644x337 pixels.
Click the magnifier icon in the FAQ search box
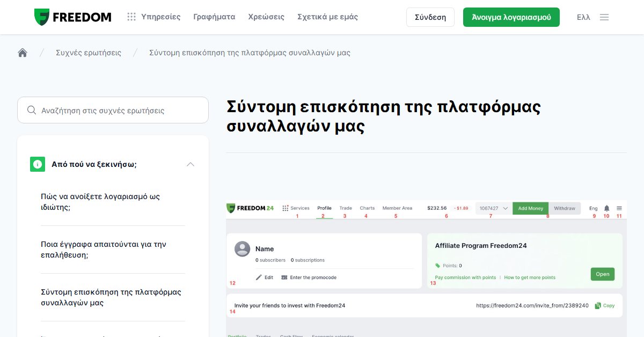[x=32, y=110]
